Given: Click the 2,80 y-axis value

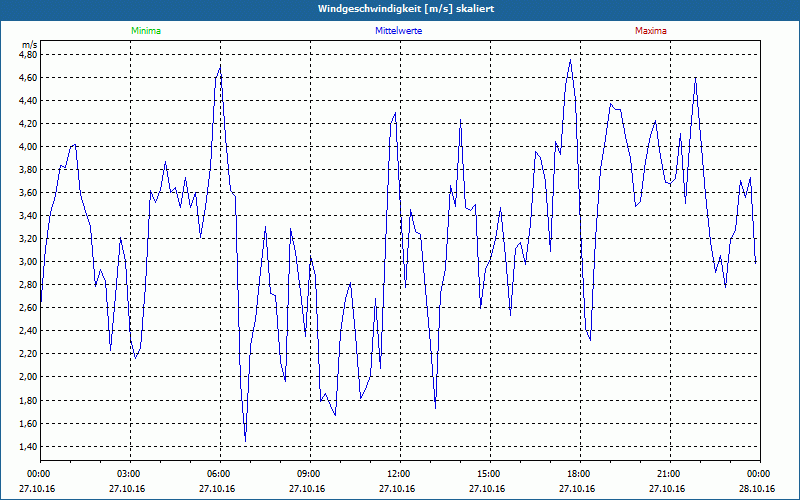Looking at the screenshot, I should [x=29, y=284].
